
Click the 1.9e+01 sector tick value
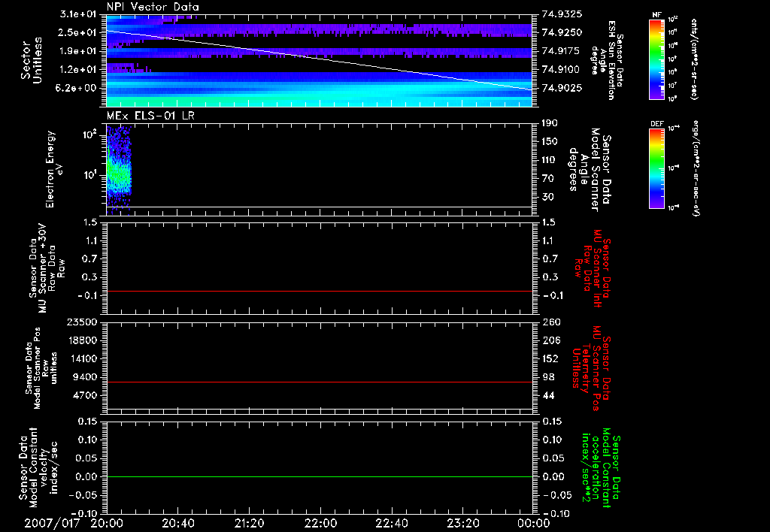coord(77,50)
